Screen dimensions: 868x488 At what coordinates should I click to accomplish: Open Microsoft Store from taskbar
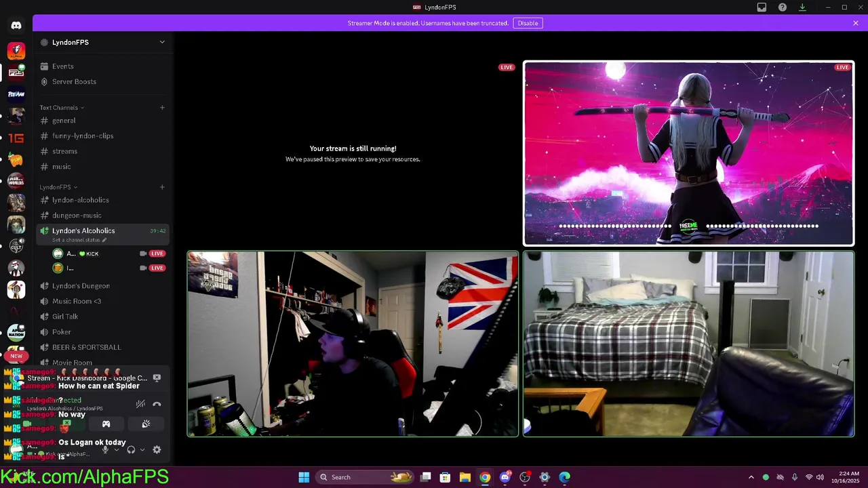(x=445, y=477)
